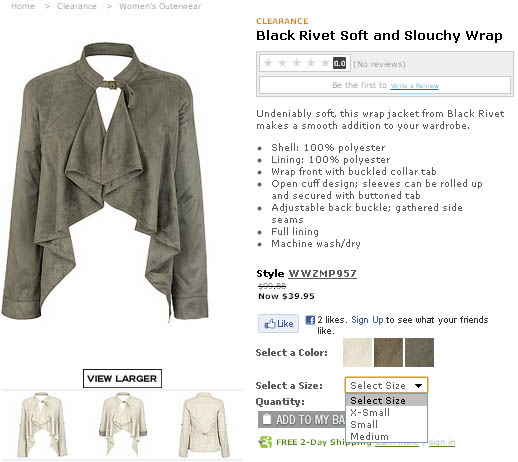Click the fifth rating star

325,63
